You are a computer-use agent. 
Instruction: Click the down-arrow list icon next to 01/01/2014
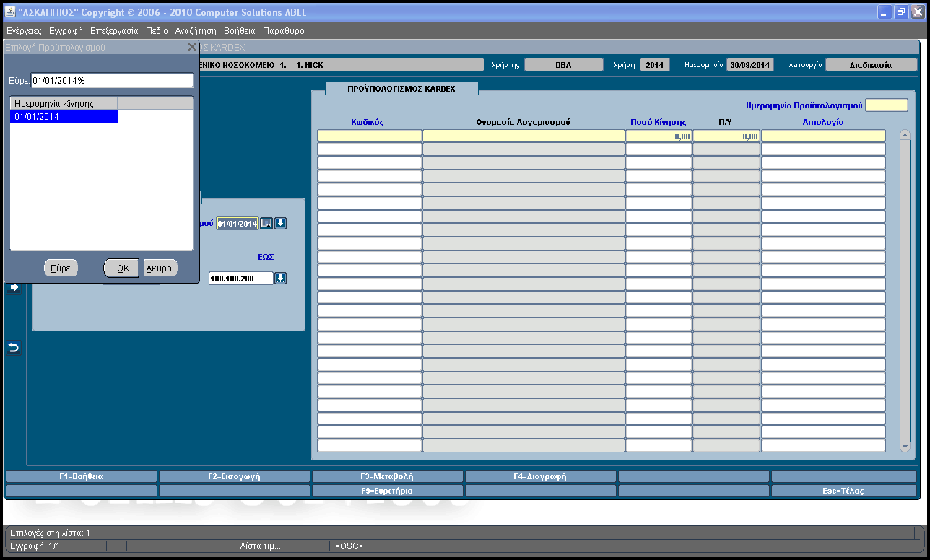(280, 224)
